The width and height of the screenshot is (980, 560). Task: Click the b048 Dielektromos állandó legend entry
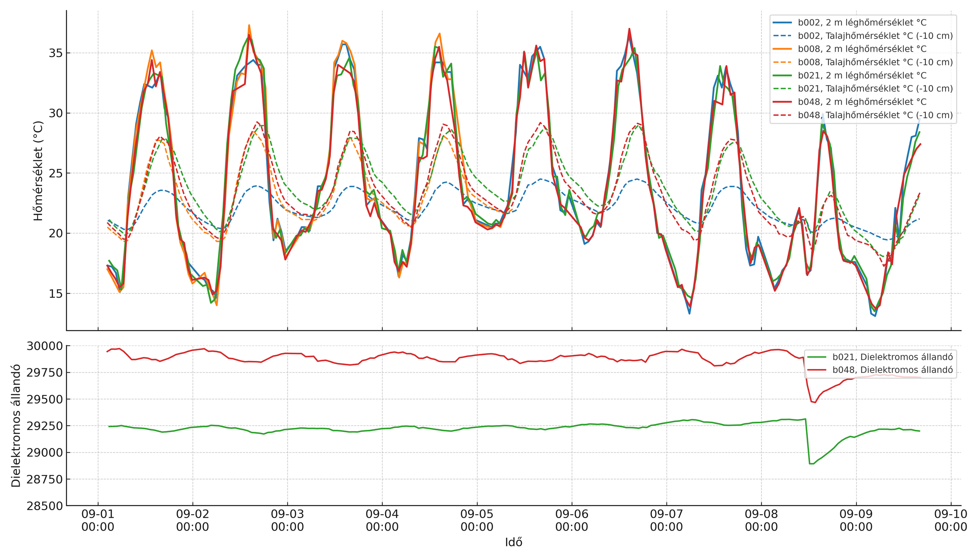[892, 370]
